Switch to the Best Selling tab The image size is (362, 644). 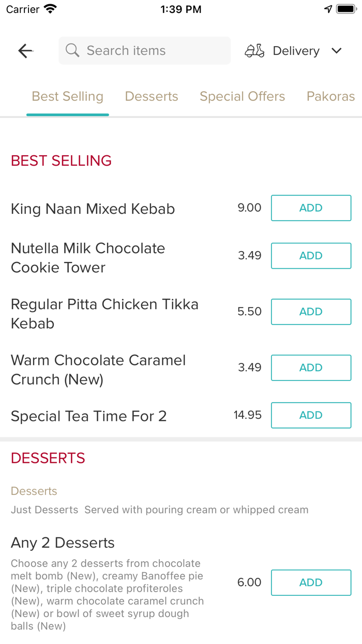[68, 97]
